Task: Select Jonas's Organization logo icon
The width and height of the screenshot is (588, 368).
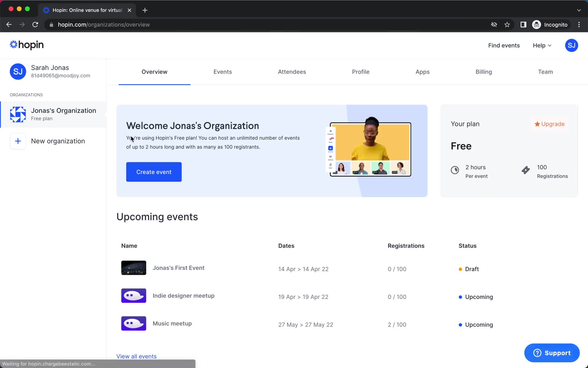Action: click(18, 114)
